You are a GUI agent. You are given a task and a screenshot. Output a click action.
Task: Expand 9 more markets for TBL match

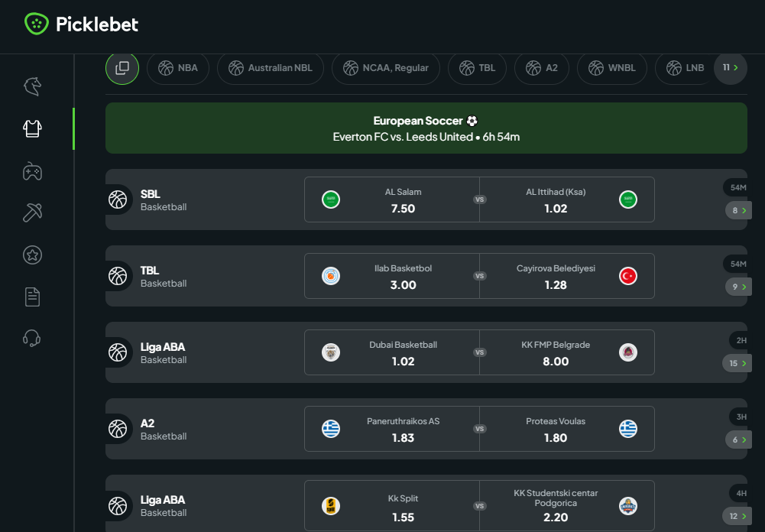(x=738, y=287)
